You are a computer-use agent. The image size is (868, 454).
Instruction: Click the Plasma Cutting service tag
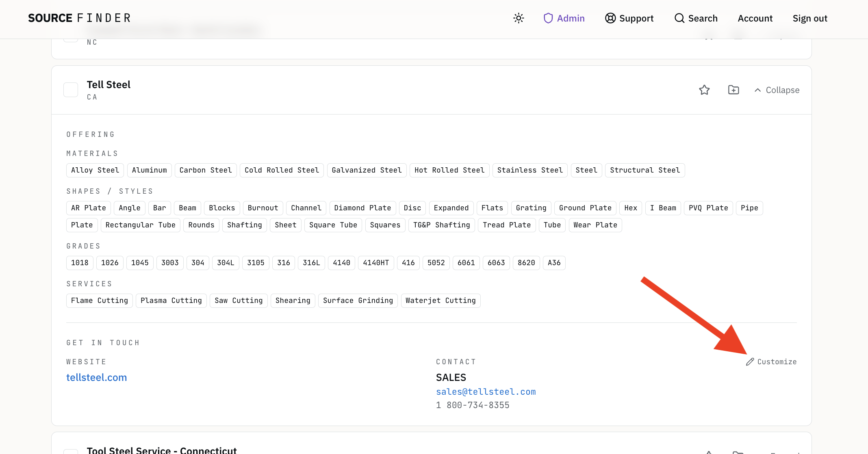pos(171,301)
